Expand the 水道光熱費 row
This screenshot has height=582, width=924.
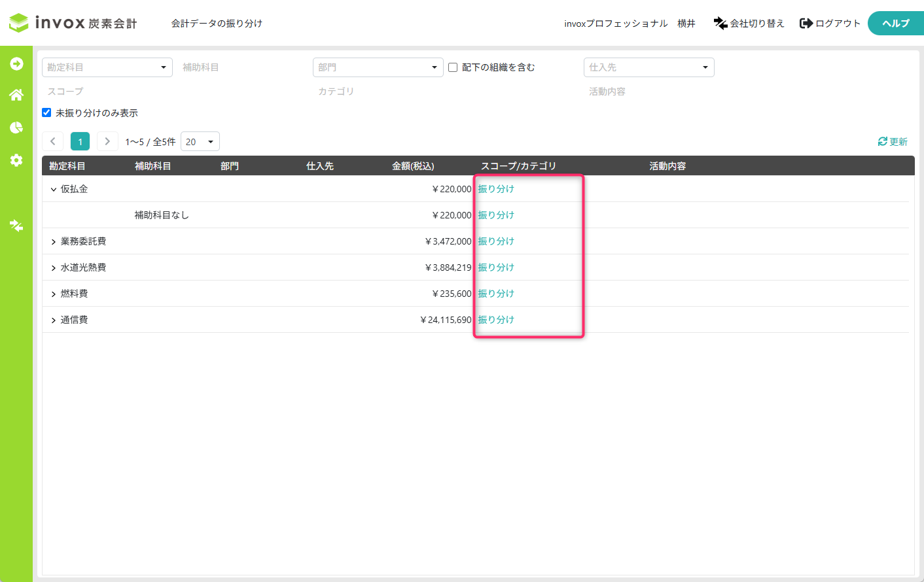point(54,268)
